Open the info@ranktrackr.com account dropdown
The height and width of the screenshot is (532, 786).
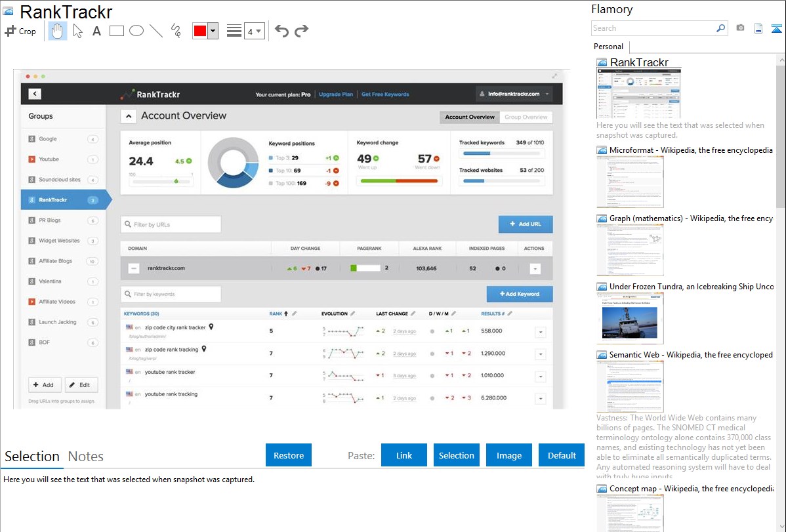tap(514, 94)
